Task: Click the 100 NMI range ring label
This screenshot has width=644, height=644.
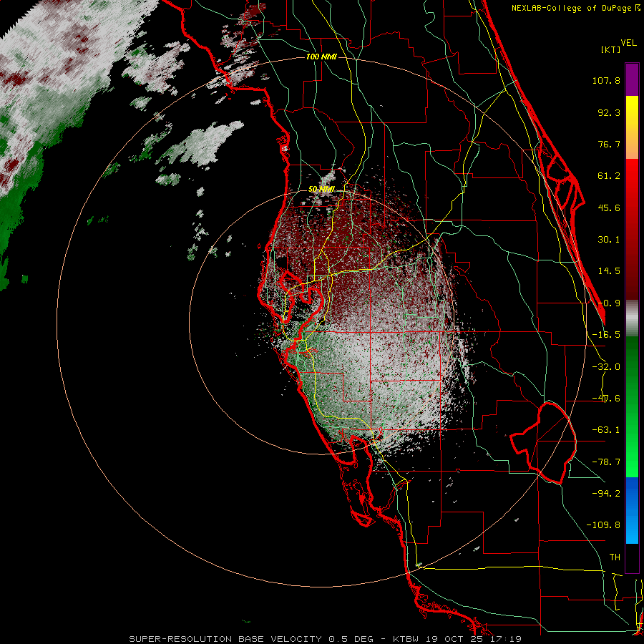Action: point(321,57)
